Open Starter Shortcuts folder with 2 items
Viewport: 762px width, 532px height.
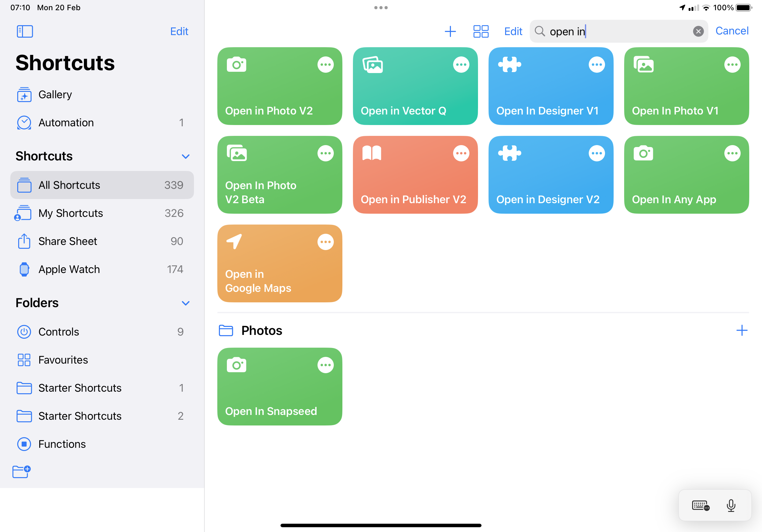coord(102,416)
